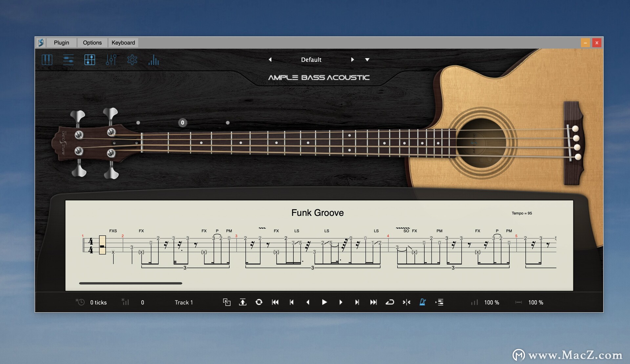Minimize the plugin window with the orange button
The image size is (630, 364).
(585, 43)
